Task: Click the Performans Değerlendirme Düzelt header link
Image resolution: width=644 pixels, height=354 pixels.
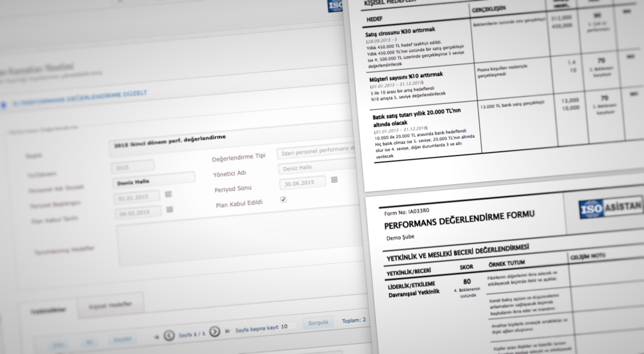Action: (x=79, y=98)
